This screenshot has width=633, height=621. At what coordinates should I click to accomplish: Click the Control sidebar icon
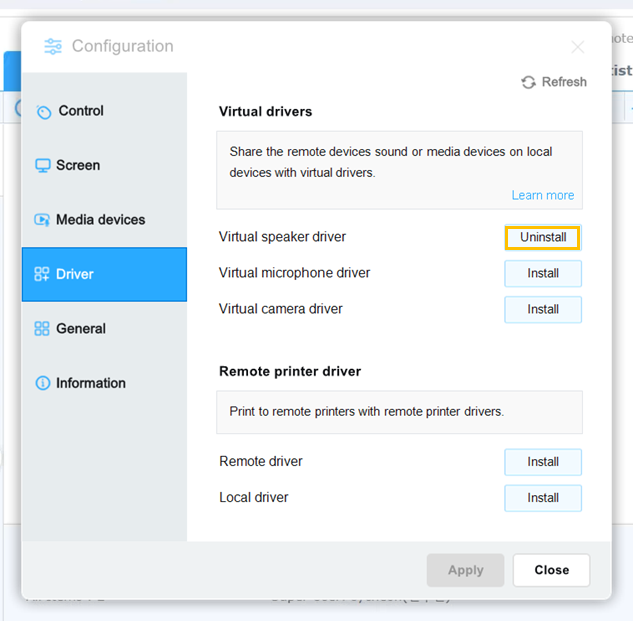pos(43,112)
